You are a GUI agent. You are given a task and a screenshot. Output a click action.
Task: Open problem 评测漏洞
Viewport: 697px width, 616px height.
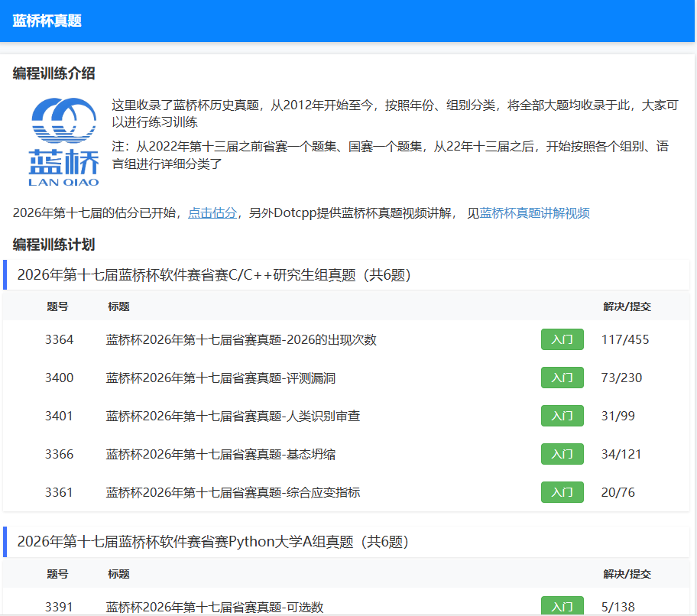click(x=220, y=378)
